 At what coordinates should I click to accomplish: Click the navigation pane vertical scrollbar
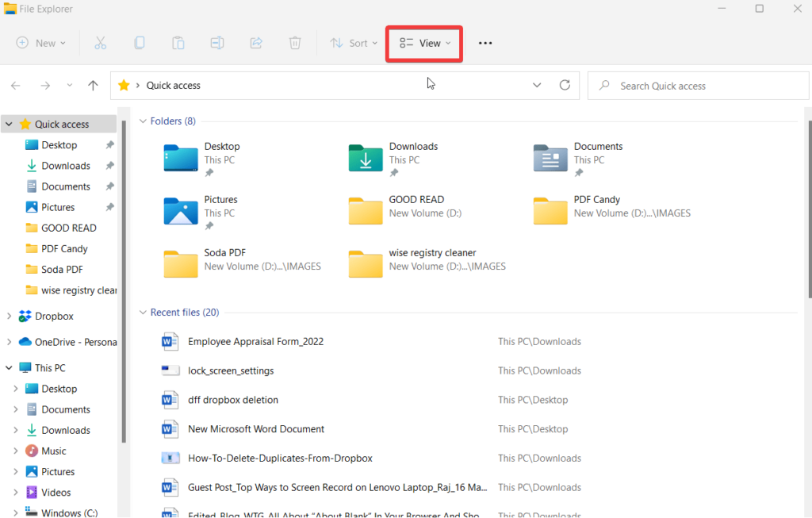[x=124, y=282]
